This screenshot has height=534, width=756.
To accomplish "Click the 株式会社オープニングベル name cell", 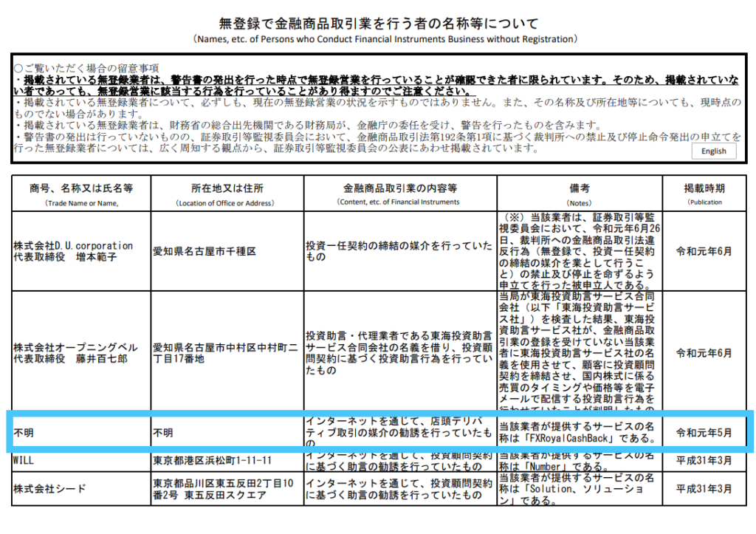I will [75, 352].
